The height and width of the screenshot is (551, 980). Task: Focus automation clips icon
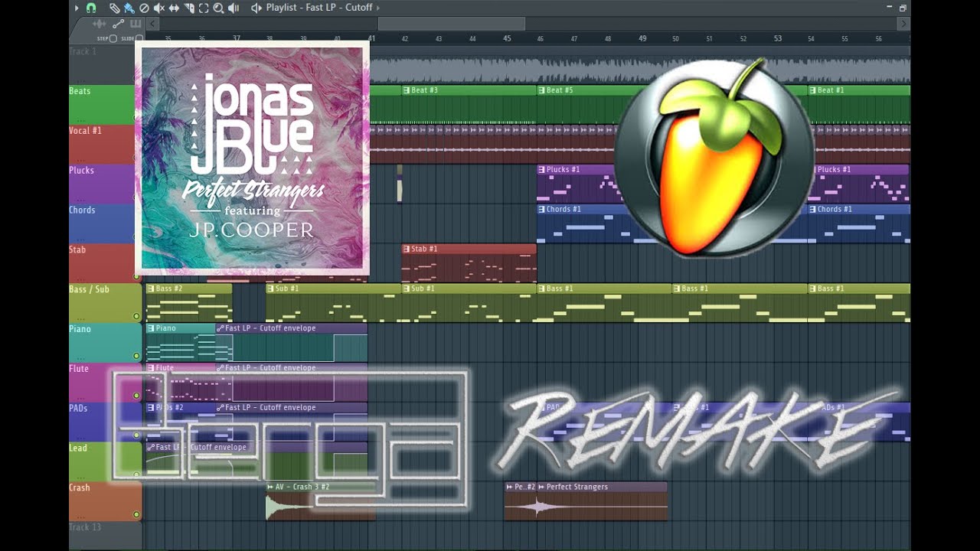coord(118,24)
